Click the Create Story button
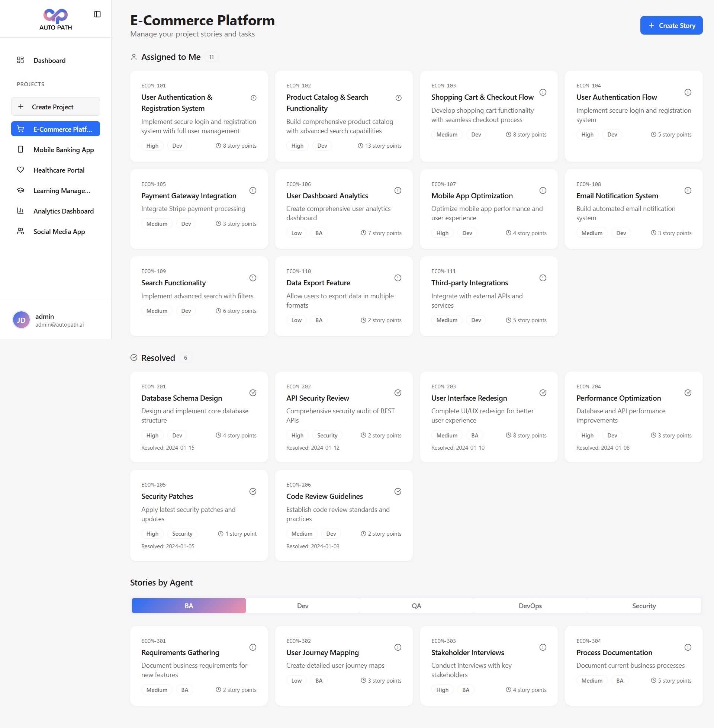 click(x=671, y=25)
